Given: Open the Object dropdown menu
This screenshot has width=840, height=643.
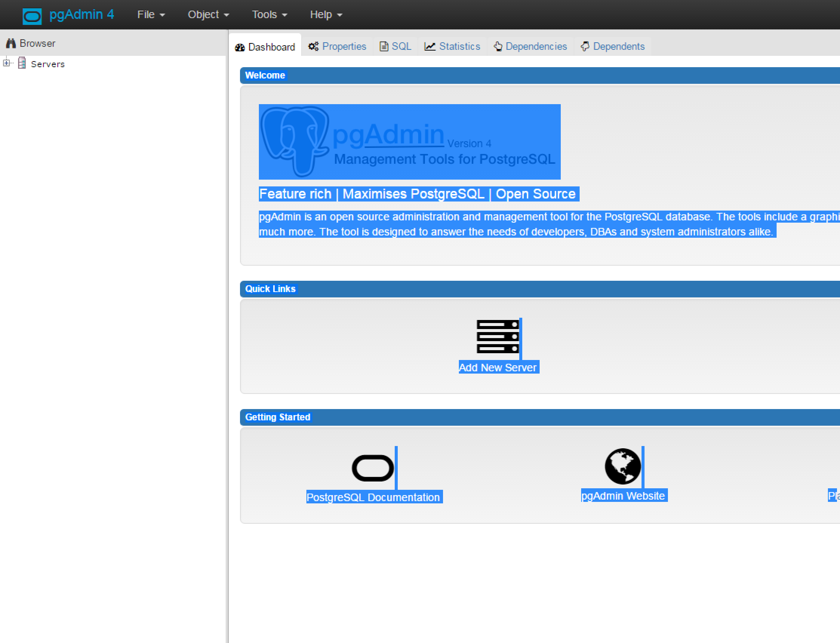Looking at the screenshot, I should pos(208,15).
